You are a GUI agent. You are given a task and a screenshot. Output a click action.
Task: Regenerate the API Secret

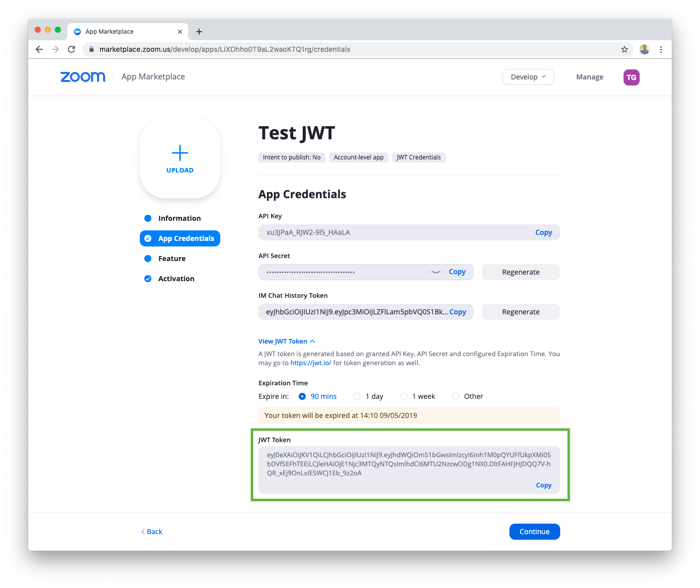click(x=521, y=272)
